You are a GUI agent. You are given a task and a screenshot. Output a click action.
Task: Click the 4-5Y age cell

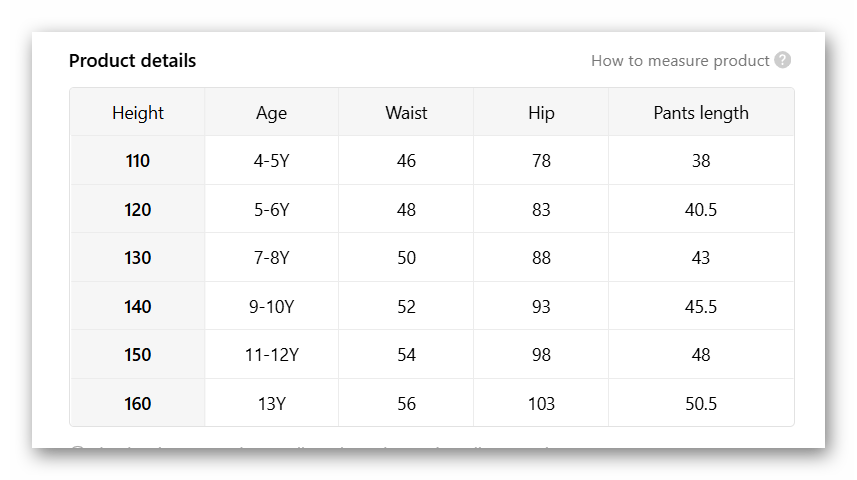(271, 161)
